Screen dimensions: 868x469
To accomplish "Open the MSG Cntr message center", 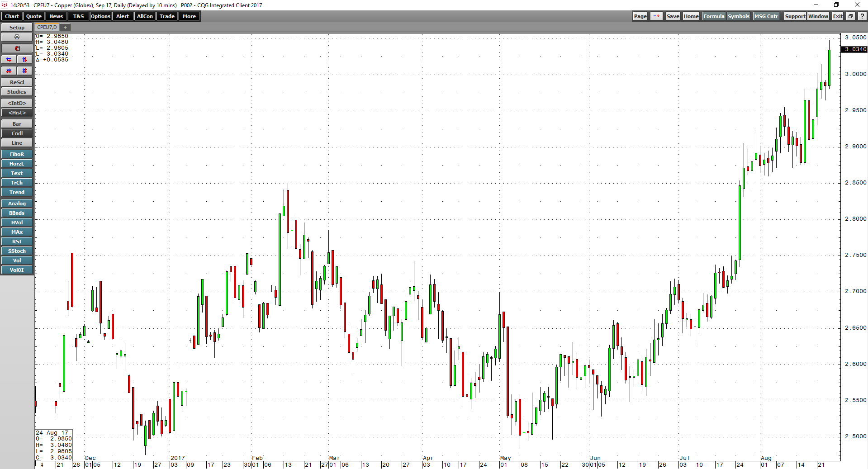I will click(766, 16).
